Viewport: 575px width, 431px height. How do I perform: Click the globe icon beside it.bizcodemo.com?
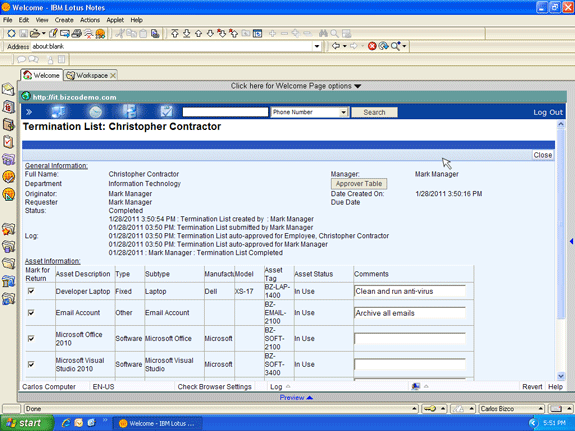click(26, 96)
